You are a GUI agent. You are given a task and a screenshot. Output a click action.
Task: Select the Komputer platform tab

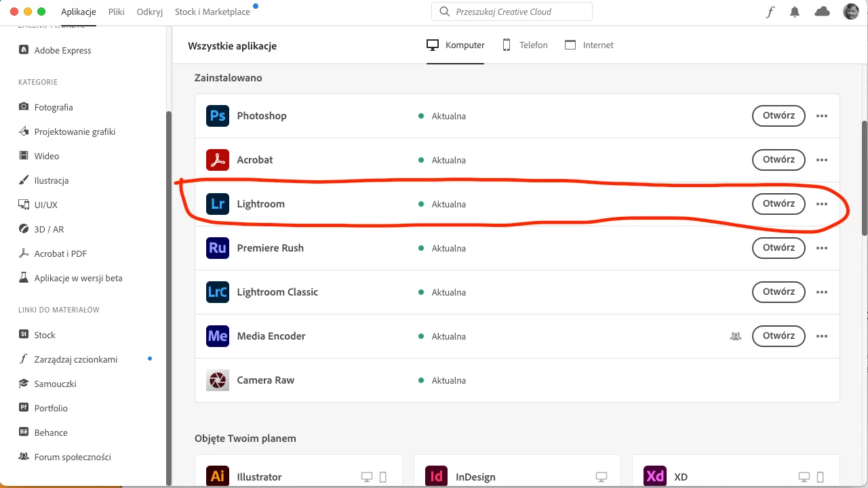click(x=456, y=45)
